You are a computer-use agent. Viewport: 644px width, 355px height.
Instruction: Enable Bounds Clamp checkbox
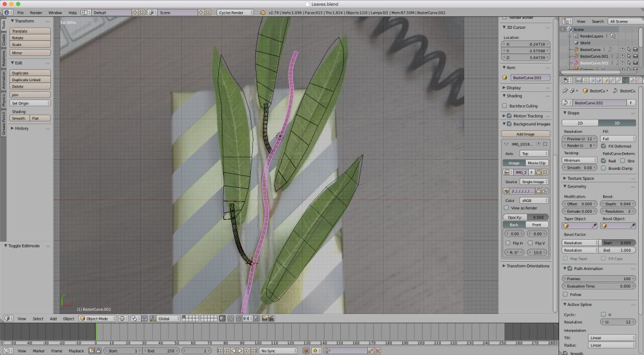(603, 168)
